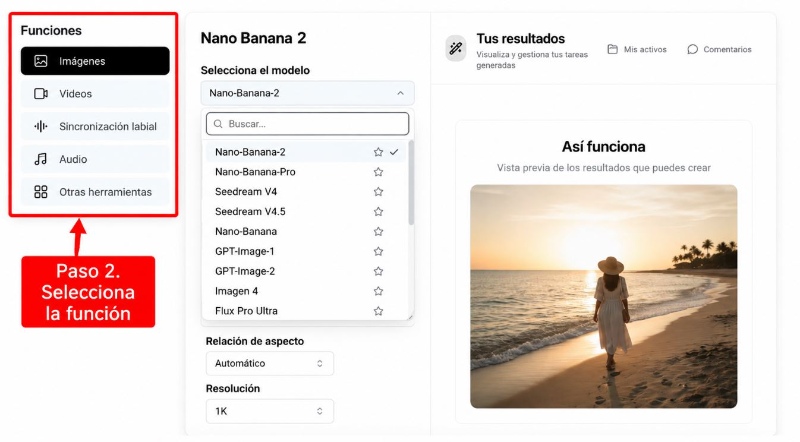Click the search magnifier icon in Buscar field
The width and height of the screenshot is (800, 442).
pyautogui.click(x=218, y=124)
